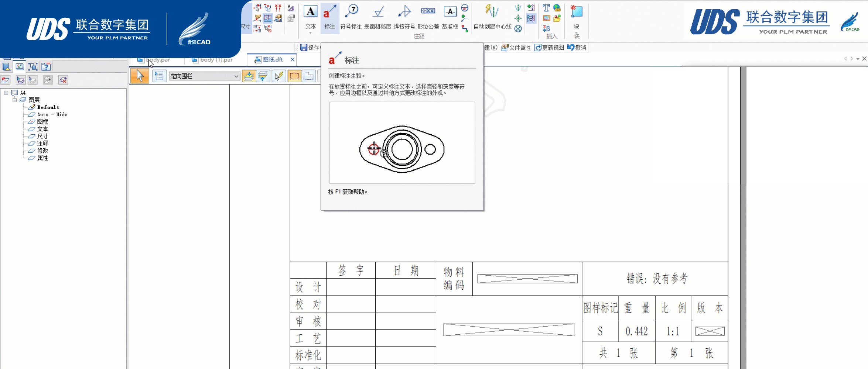Activate the Select arrow tool
868x369 pixels.
[x=140, y=76]
